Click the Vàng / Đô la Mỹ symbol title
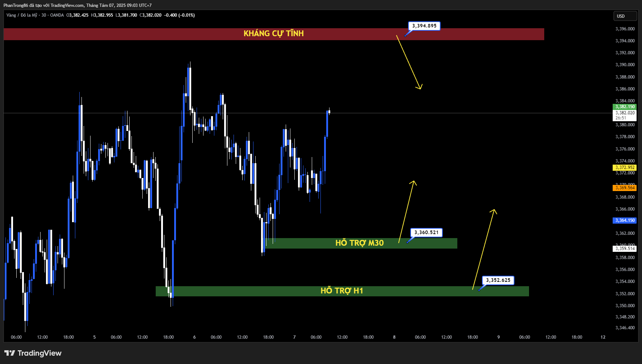The height and width of the screenshot is (364, 642). pyautogui.click(x=22, y=15)
